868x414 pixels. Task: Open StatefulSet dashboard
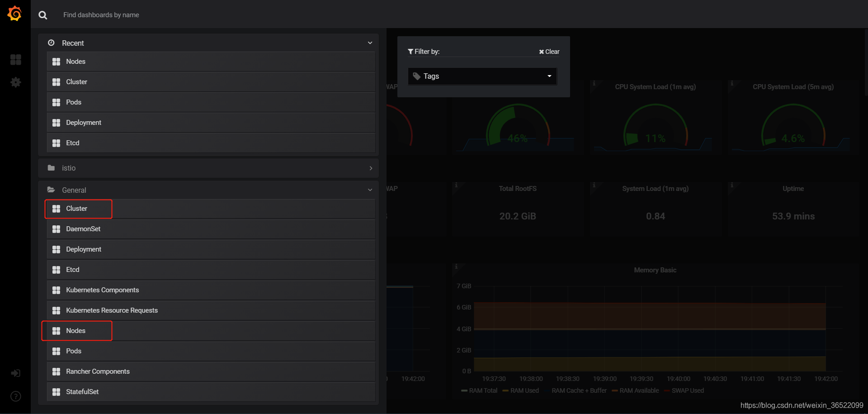pos(211,392)
